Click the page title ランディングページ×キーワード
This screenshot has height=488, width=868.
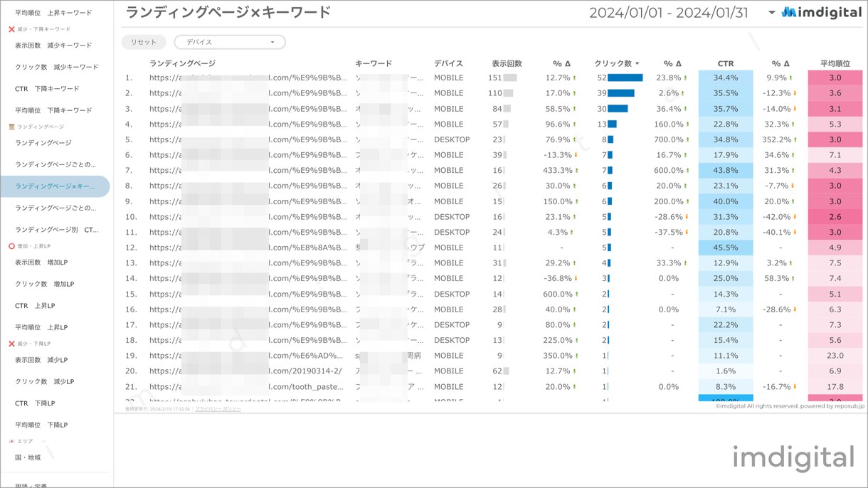[228, 12]
